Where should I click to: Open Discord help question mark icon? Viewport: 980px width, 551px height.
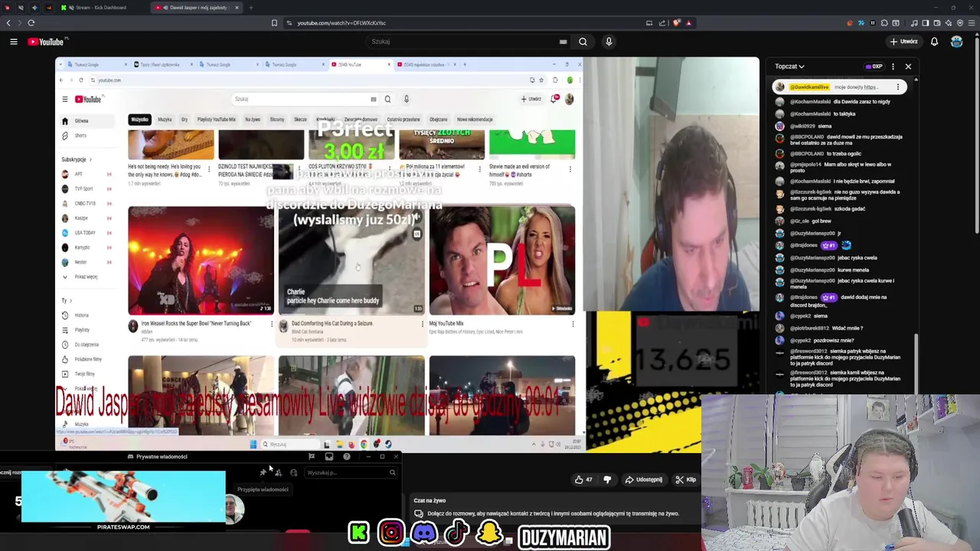click(x=347, y=457)
